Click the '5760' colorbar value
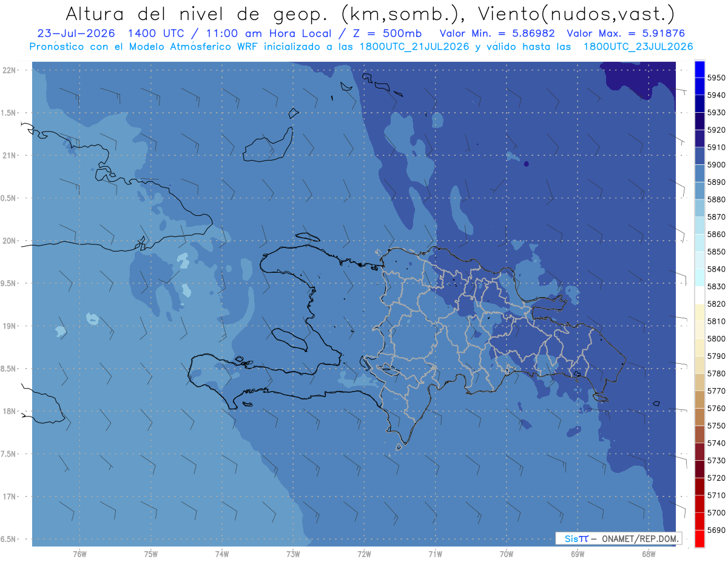The image size is (728, 562). tap(716, 408)
